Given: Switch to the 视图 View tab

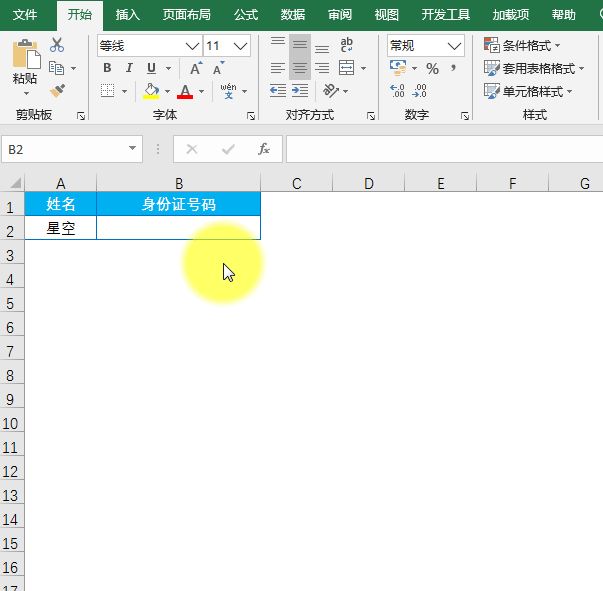Looking at the screenshot, I should [x=386, y=15].
